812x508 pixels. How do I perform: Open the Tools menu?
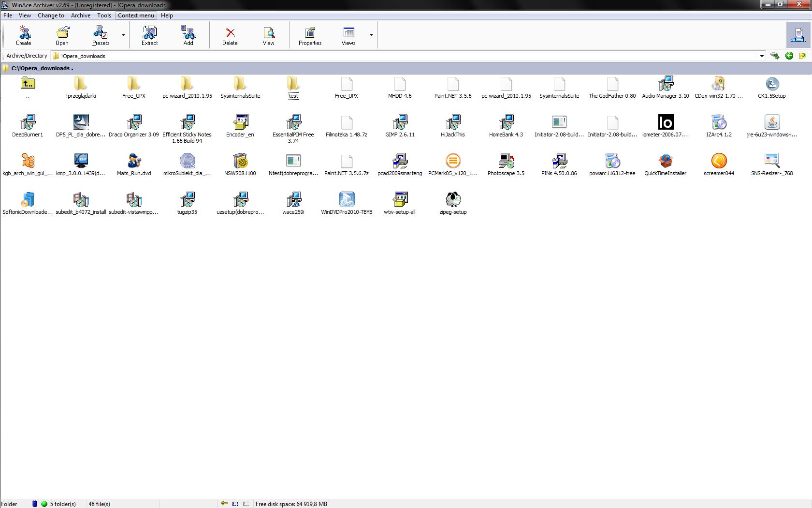click(x=104, y=15)
